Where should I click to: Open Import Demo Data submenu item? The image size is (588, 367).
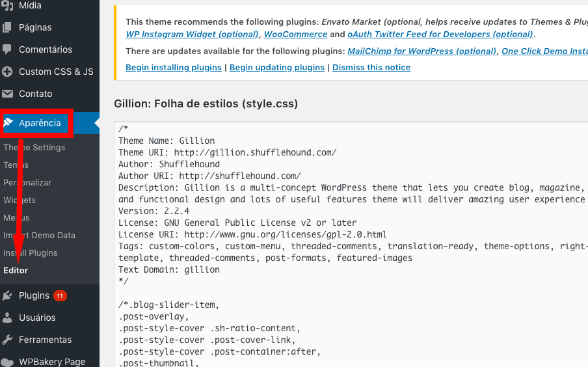point(40,236)
